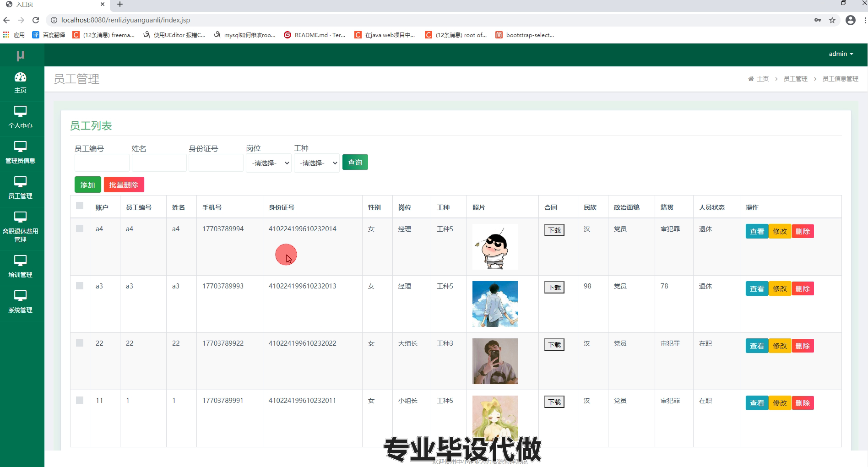Screen dimensions: 868x467
Task: Open 系统管理 monitor icon in sidebar
Action: pyautogui.click(x=20, y=296)
